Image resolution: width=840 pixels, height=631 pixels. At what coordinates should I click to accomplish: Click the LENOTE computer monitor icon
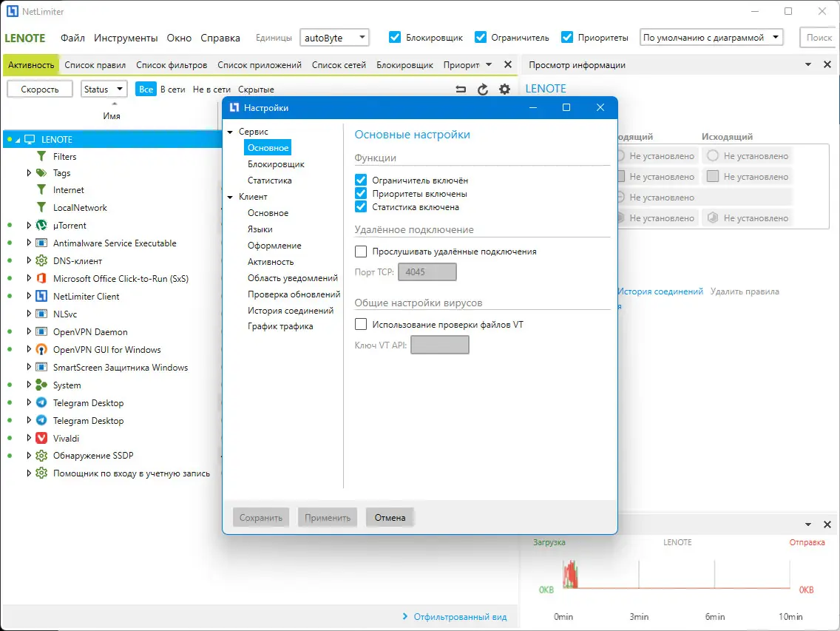(30, 139)
